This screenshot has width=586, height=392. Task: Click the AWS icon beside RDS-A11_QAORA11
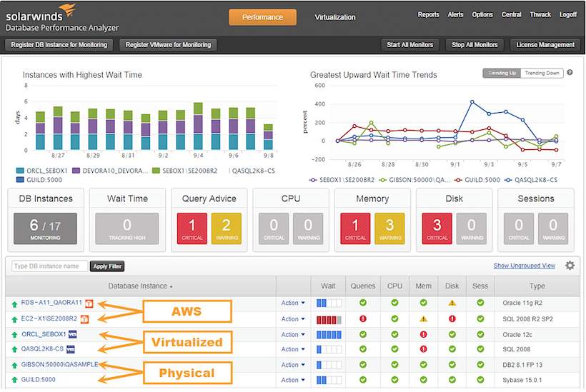[x=89, y=303]
